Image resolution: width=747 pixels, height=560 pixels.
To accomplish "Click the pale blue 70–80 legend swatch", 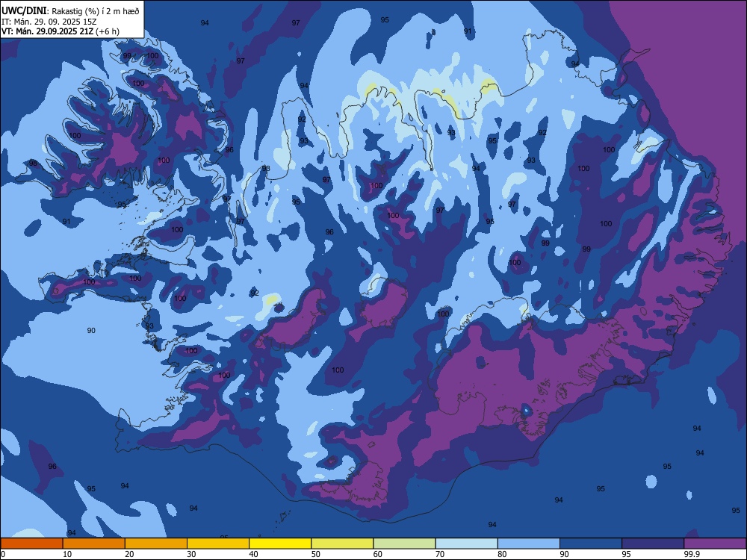I will tap(467, 544).
